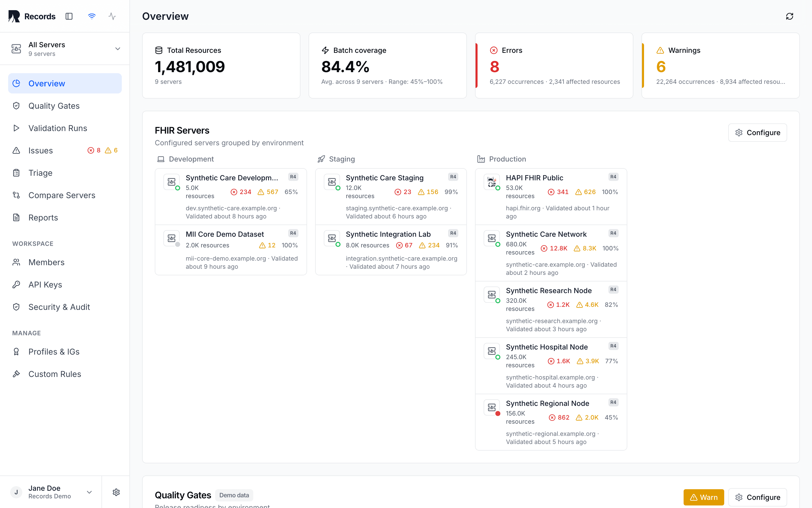Select Compare Servers in sidebar
The width and height of the screenshot is (812, 508).
[x=65, y=195]
